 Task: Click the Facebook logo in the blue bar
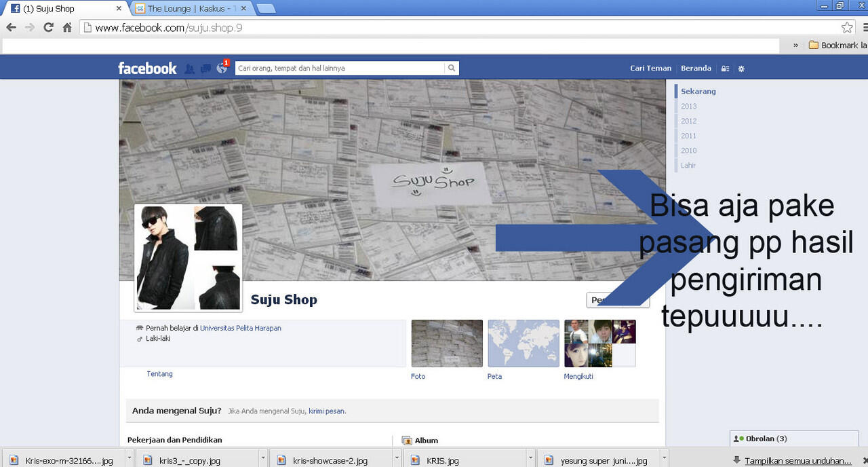(x=147, y=69)
